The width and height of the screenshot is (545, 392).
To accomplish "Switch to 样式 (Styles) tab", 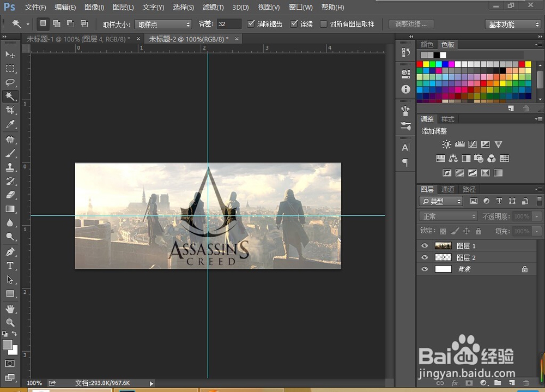I will pos(447,119).
